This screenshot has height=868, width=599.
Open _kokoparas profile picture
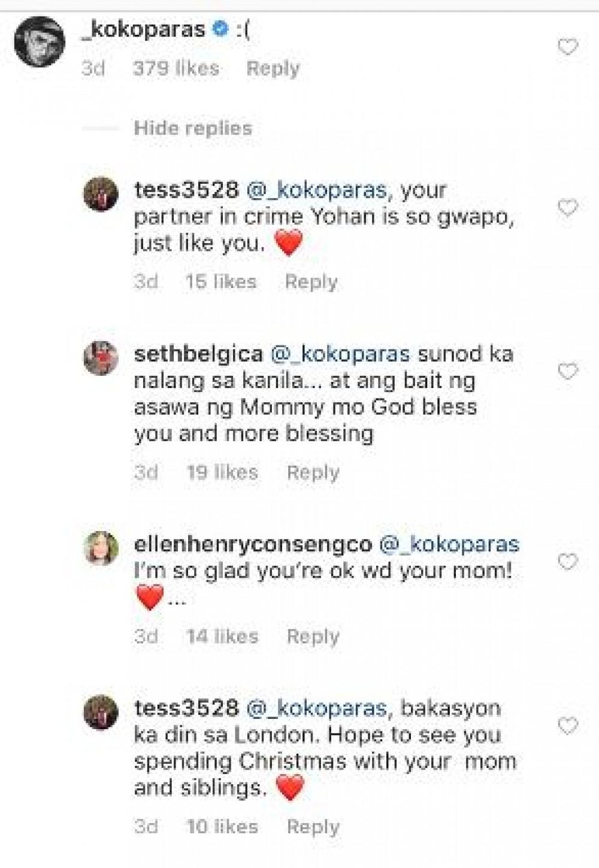point(39,41)
